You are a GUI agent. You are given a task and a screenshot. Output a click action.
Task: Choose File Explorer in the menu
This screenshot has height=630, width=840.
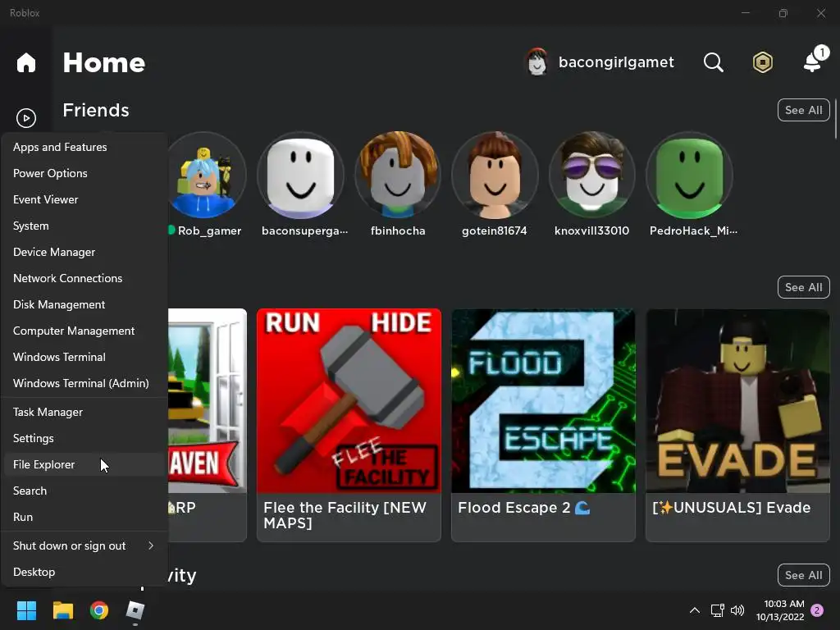84,464
